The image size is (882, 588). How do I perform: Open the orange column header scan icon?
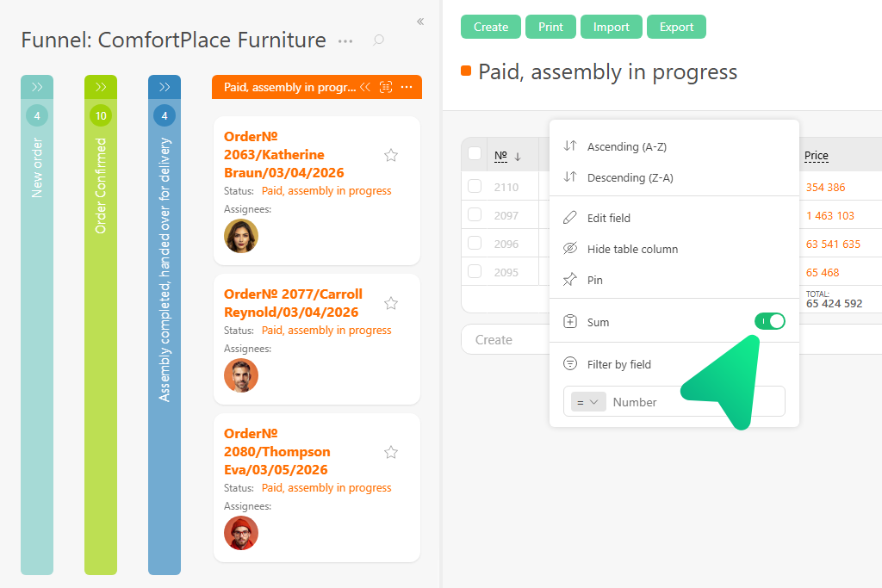pos(386,87)
